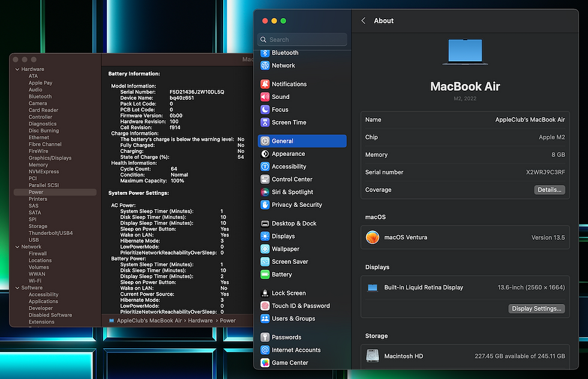Open the Passwords key icon
The image size is (588, 379).
[265, 338]
